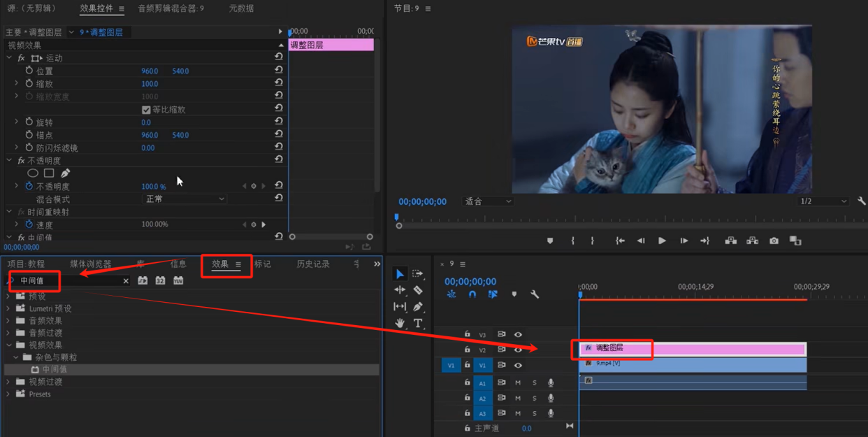Toggle timeline snapping magnet icon

472,294
